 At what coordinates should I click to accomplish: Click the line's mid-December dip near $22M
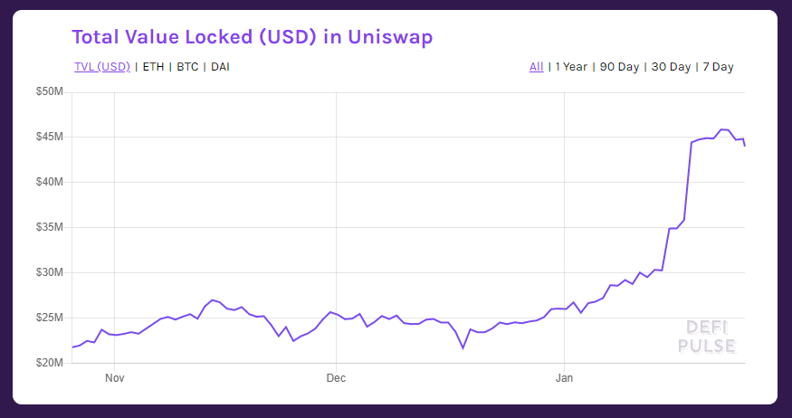tap(463, 348)
